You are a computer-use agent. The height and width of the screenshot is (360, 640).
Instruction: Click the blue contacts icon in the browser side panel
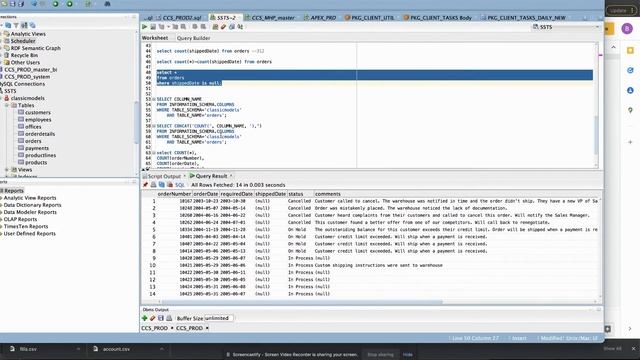630,90
